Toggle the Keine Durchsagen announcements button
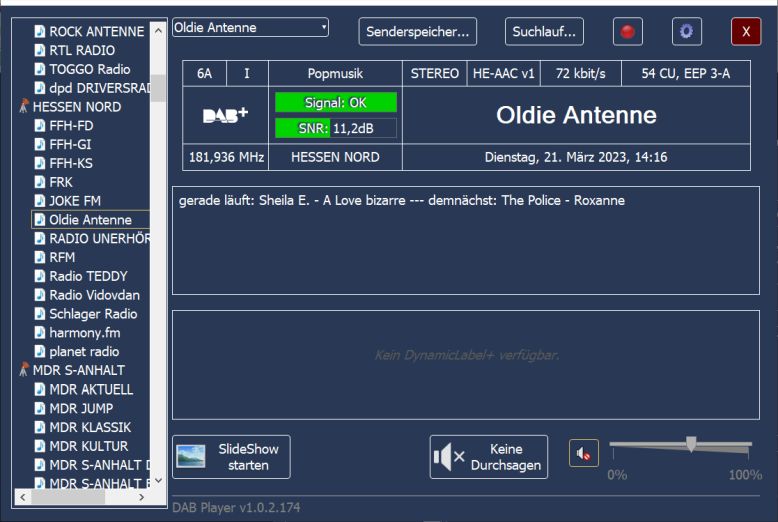The image size is (778, 522). [x=489, y=457]
